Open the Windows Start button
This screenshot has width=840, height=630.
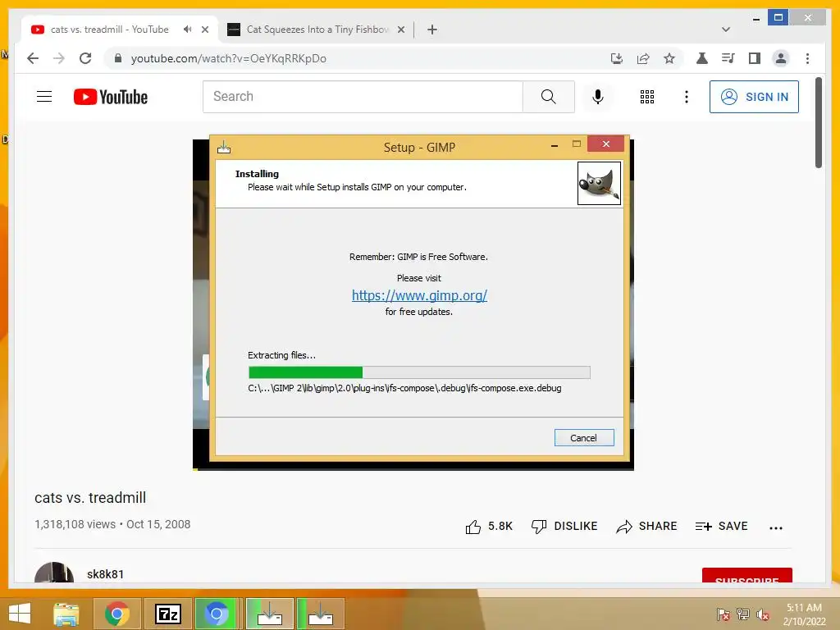(20, 614)
